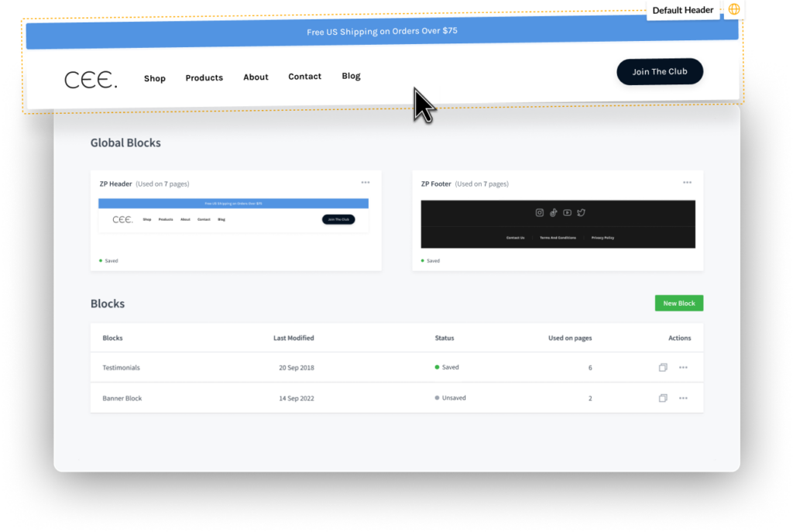This screenshot has width=793, height=532.
Task: Click the Instagram icon in ZP Footer preview
Action: tap(540, 212)
